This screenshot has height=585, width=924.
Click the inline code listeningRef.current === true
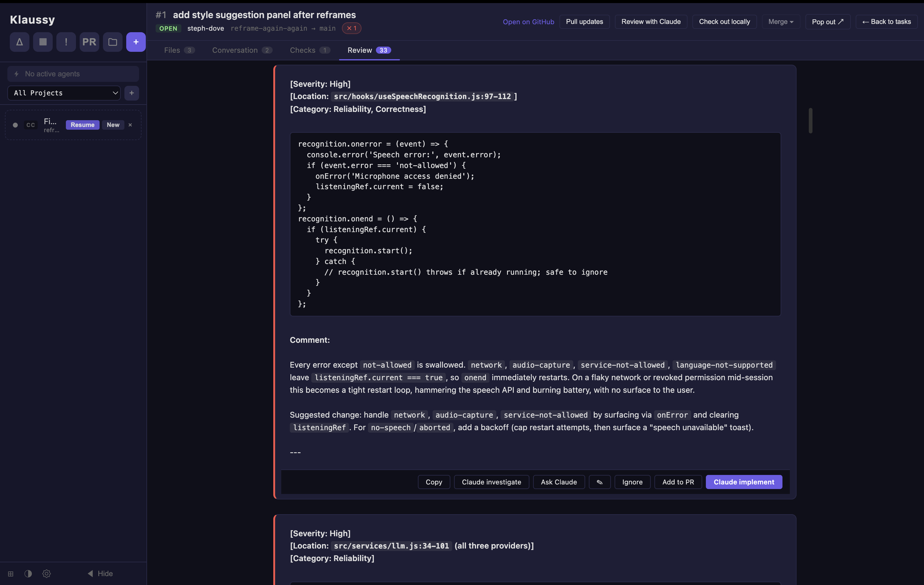coord(378,377)
